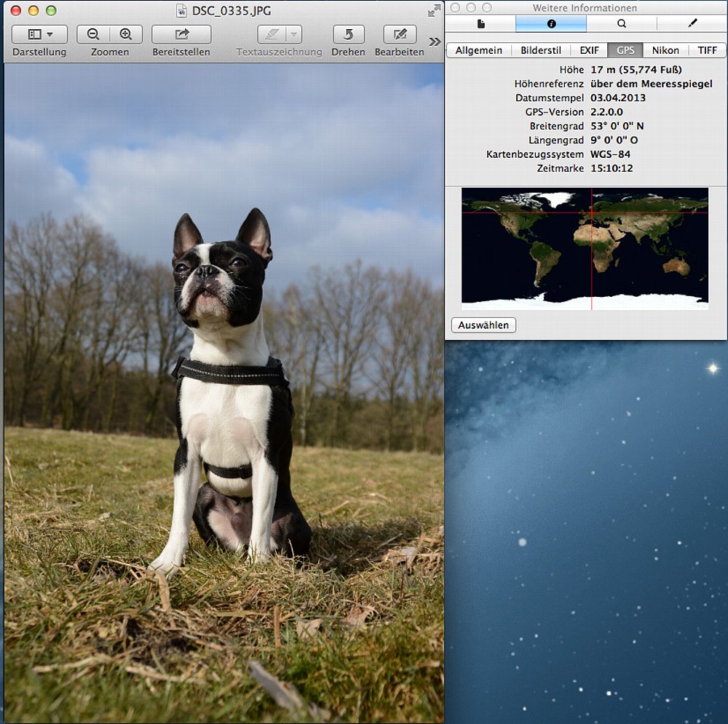Rotate the image with the Drehen button
The width and height of the screenshot is (728, 724).
tap(348, 34)
